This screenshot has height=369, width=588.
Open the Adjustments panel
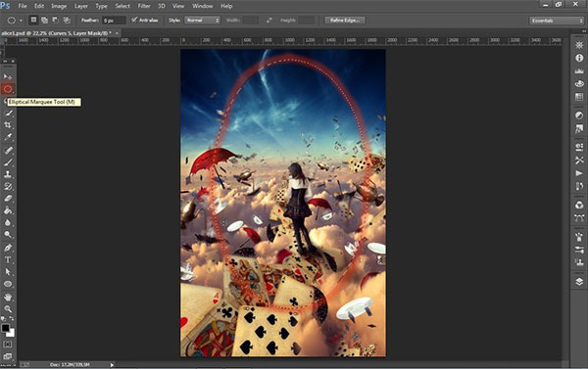click(x=579, y=115)
